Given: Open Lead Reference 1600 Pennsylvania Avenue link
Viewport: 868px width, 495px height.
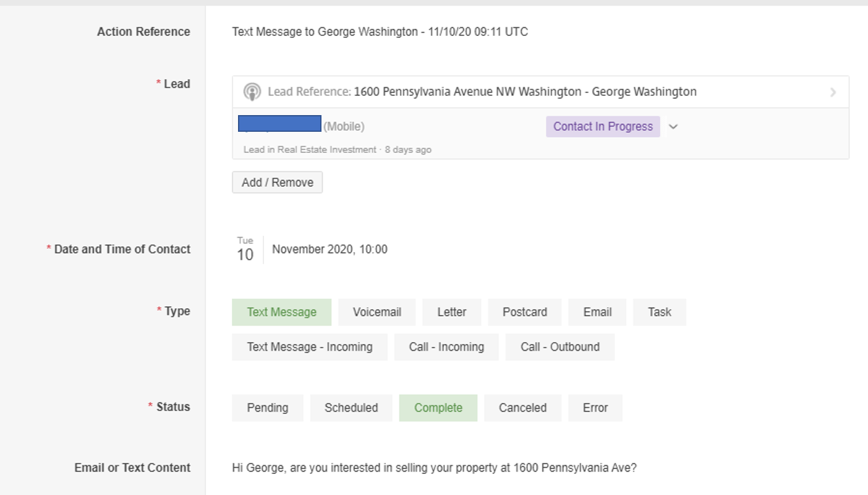Looking at the screenshot, I should click(524, 92).
